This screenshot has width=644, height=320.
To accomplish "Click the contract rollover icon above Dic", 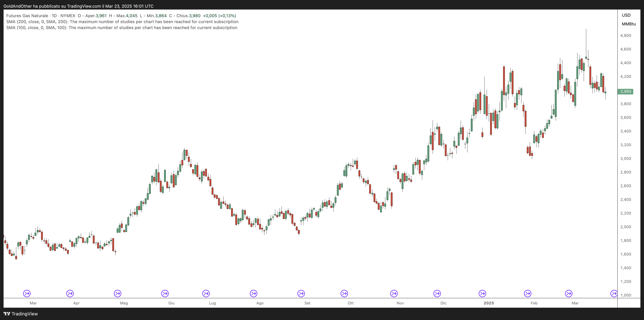I will point(437,293).
